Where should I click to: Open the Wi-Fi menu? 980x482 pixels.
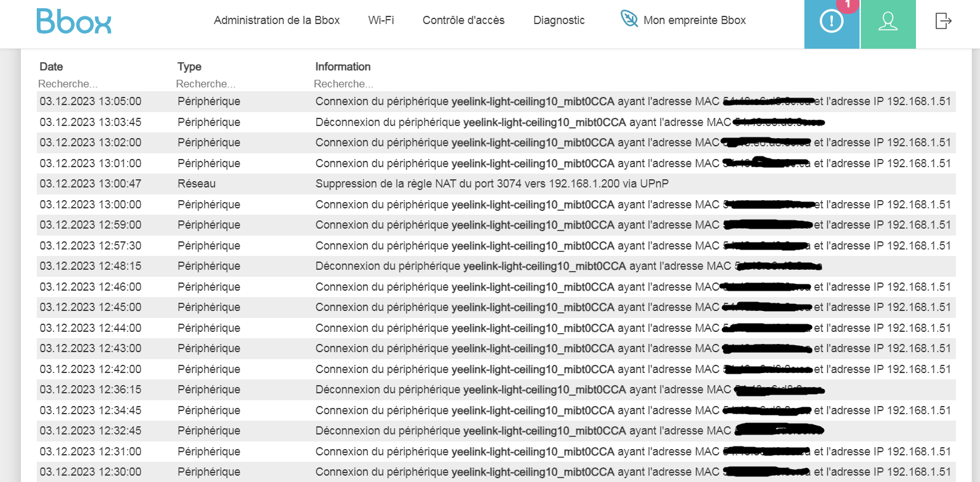click(x=381, y=20)
